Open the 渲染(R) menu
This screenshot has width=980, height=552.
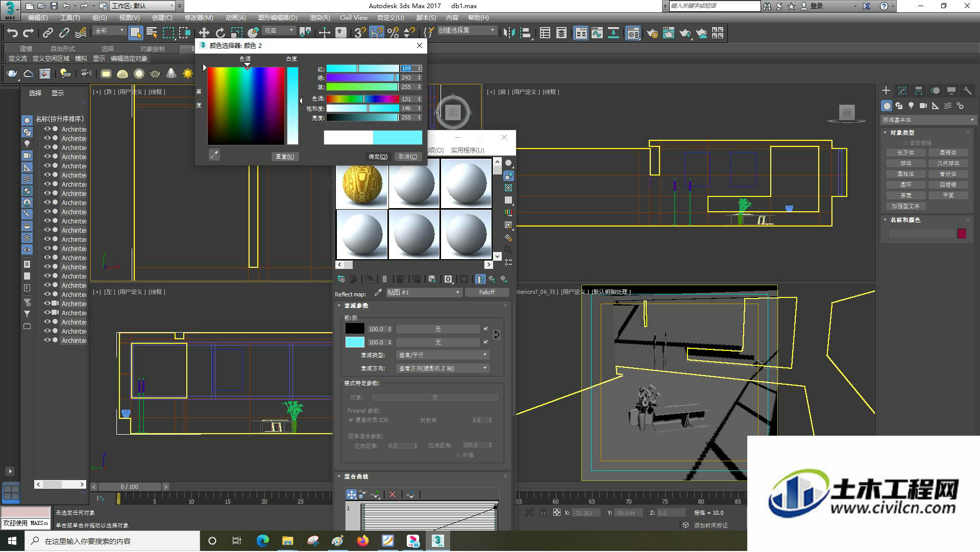(x=320, y=18)
